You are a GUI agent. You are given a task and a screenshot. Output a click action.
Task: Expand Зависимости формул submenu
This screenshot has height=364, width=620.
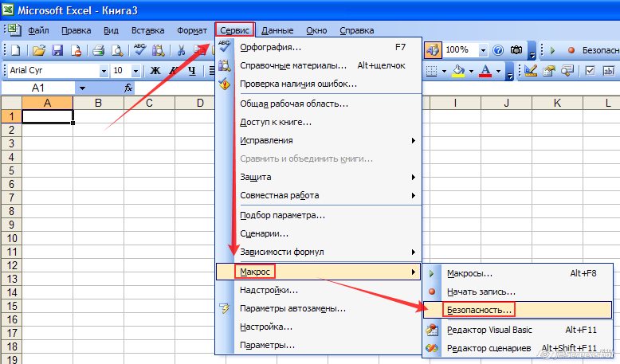tap(319, 252)
